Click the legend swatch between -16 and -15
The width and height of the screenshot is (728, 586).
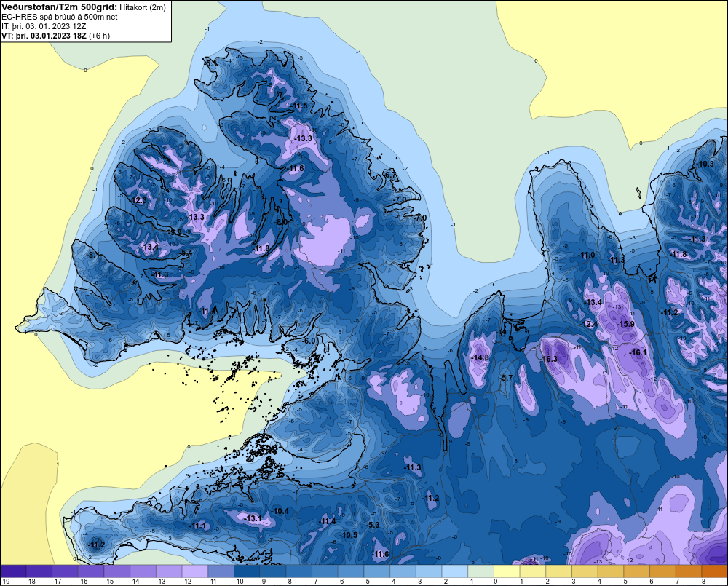(92, 571)
